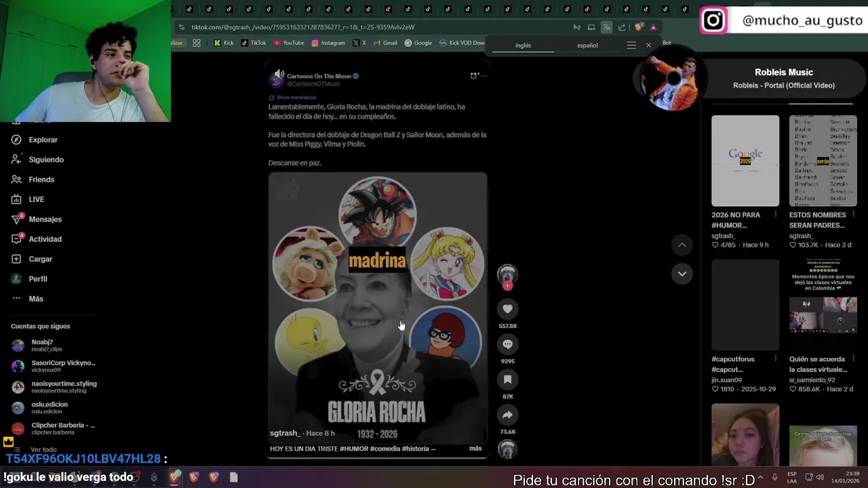The width and height of the screenshot is (868, 488).
Task: Open Mensajes inbox
Action: tap(36, 219)
